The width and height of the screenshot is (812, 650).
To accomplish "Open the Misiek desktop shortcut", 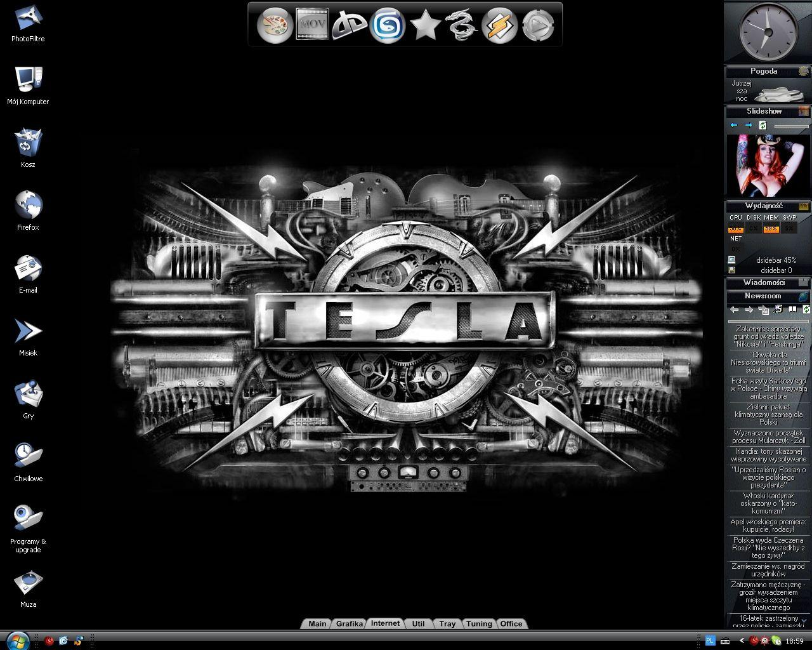I will [x=28, y=336].
